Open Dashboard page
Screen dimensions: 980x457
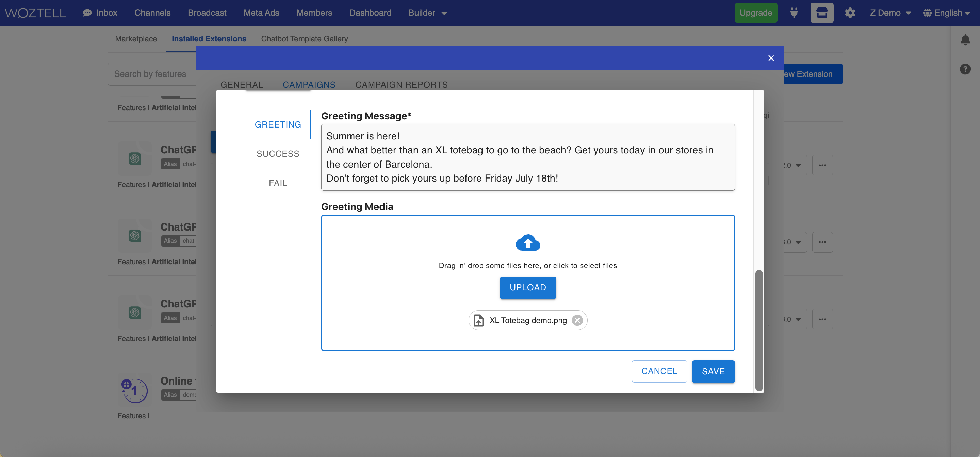point(370,13)
